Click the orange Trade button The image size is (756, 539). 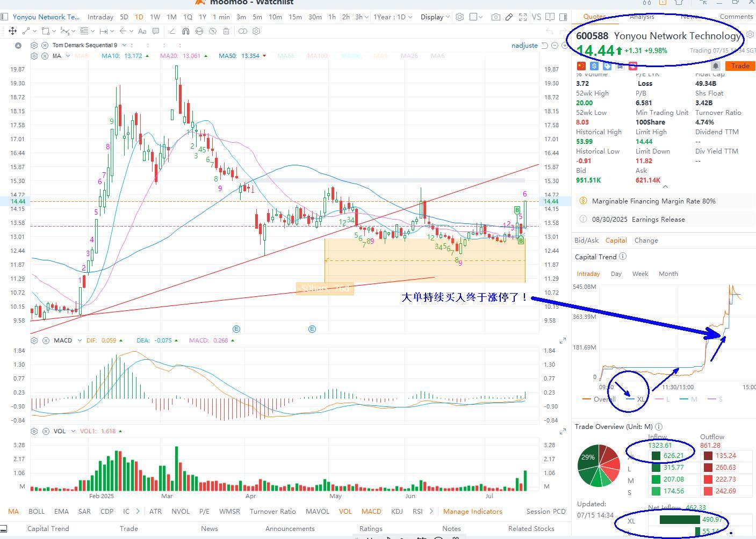pyautogui.click(x=740, y=66)
